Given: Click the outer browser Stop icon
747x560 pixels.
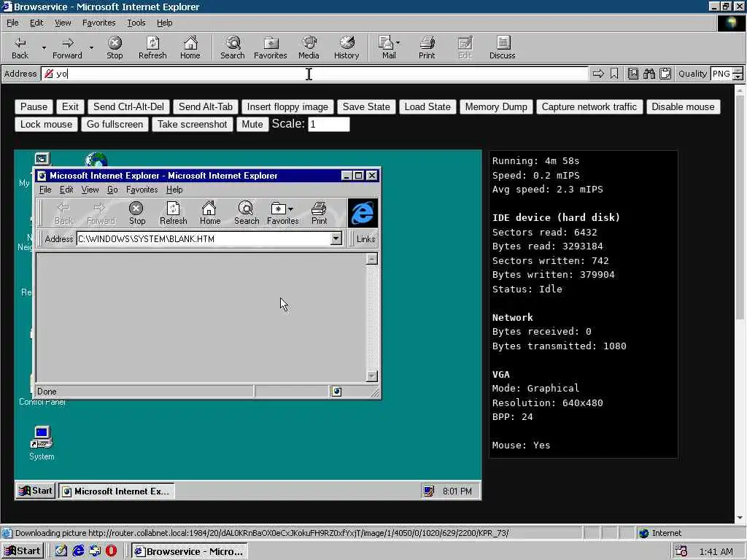Looking at the screenshot, I should (x=115, y=47).
